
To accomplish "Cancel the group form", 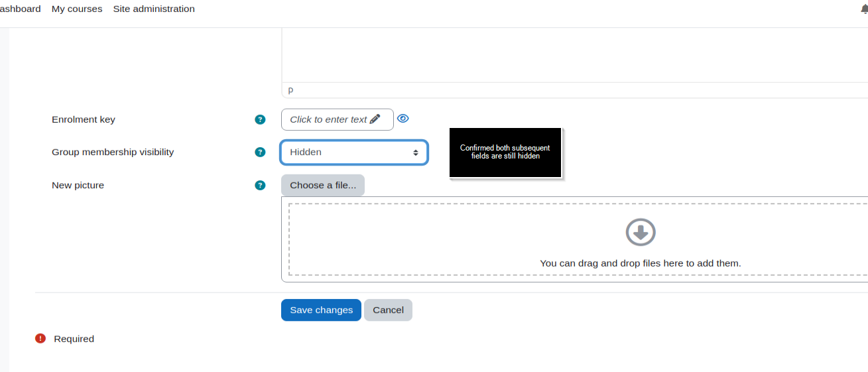I will tap(388, 310).
